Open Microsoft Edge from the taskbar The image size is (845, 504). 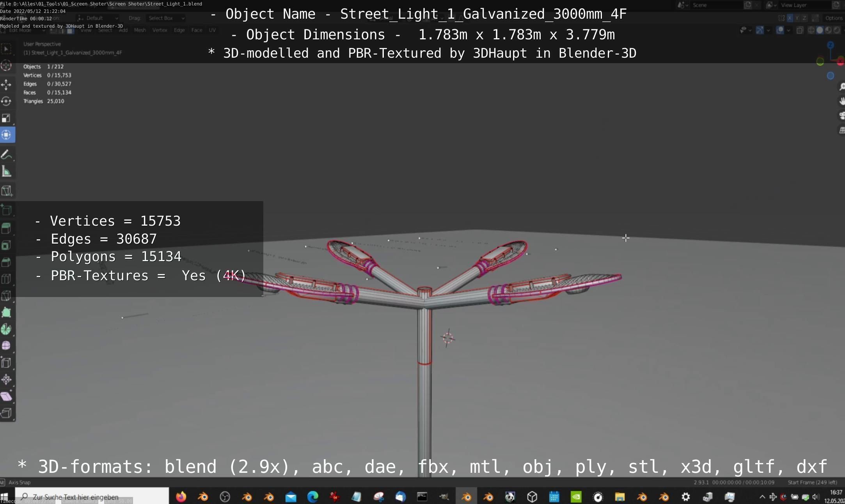(x=312, y=497)
